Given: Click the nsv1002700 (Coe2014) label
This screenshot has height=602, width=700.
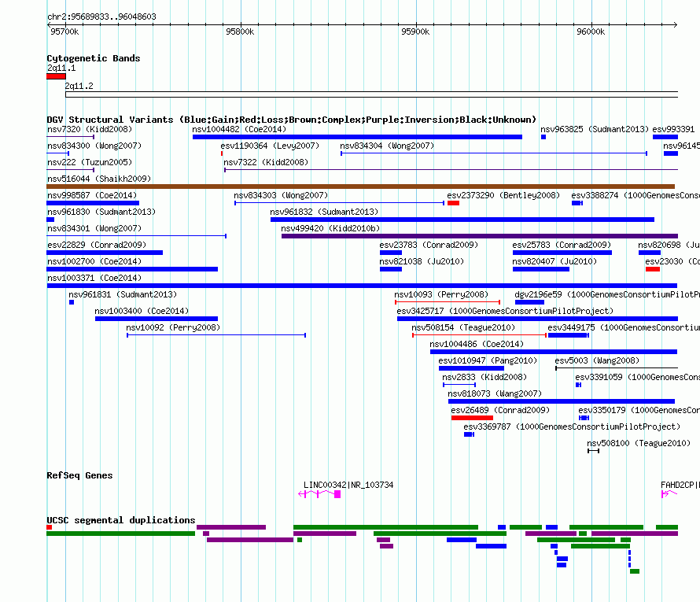Looking at the screenshot, I should pyautogui.click(x=94, y=261).
